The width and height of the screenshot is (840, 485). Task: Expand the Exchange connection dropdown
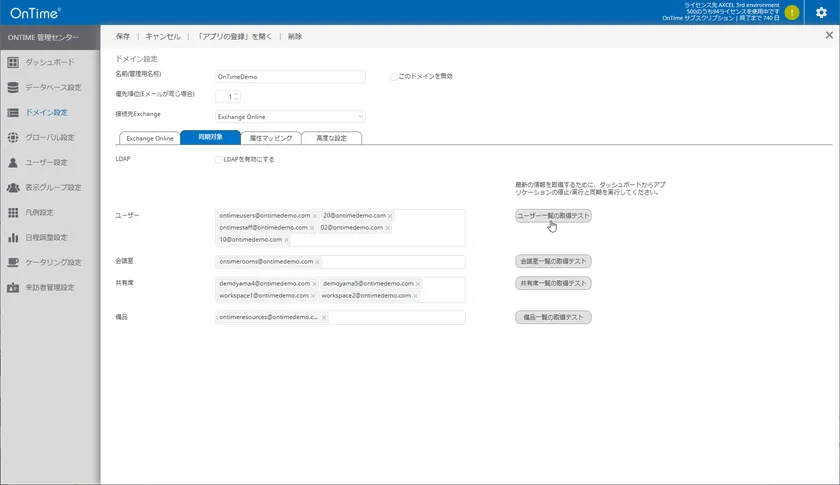290,115
